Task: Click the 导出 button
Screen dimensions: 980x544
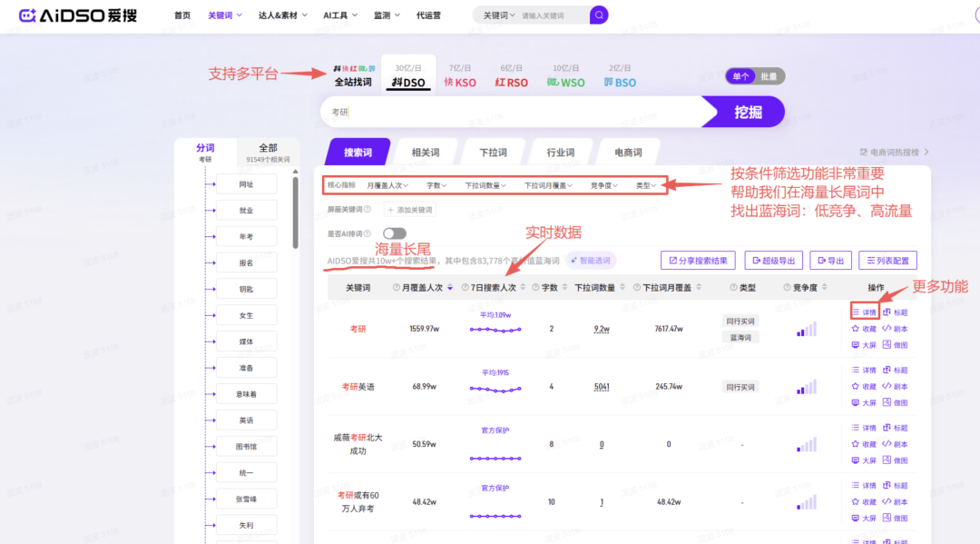Action: click(x=830, y=260)
